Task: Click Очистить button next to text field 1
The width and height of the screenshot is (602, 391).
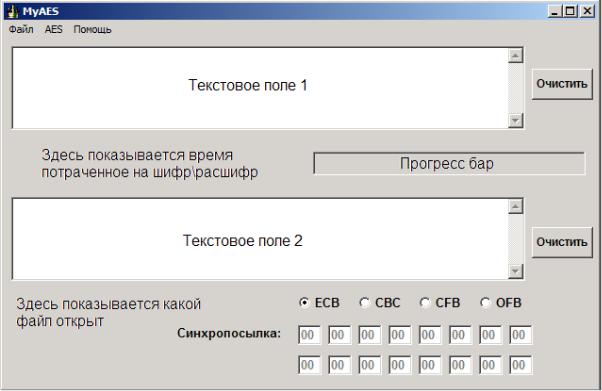Action: point(562,84)
